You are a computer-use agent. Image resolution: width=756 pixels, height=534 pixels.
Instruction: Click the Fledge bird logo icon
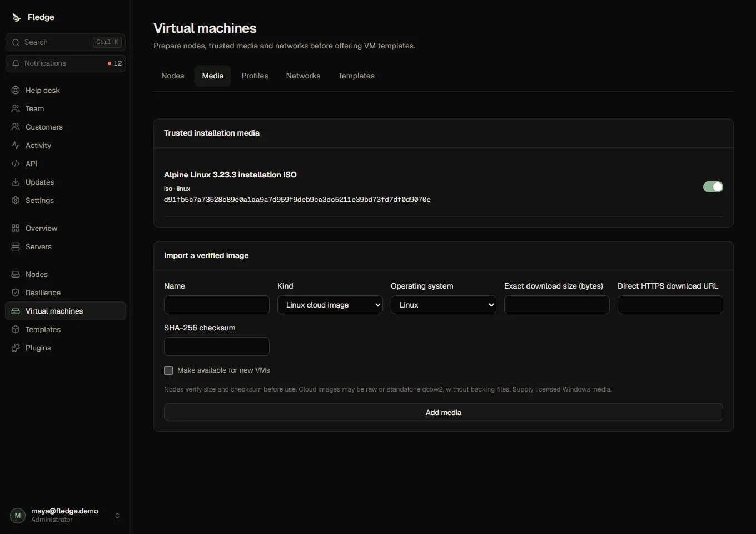tap(17, 17)
